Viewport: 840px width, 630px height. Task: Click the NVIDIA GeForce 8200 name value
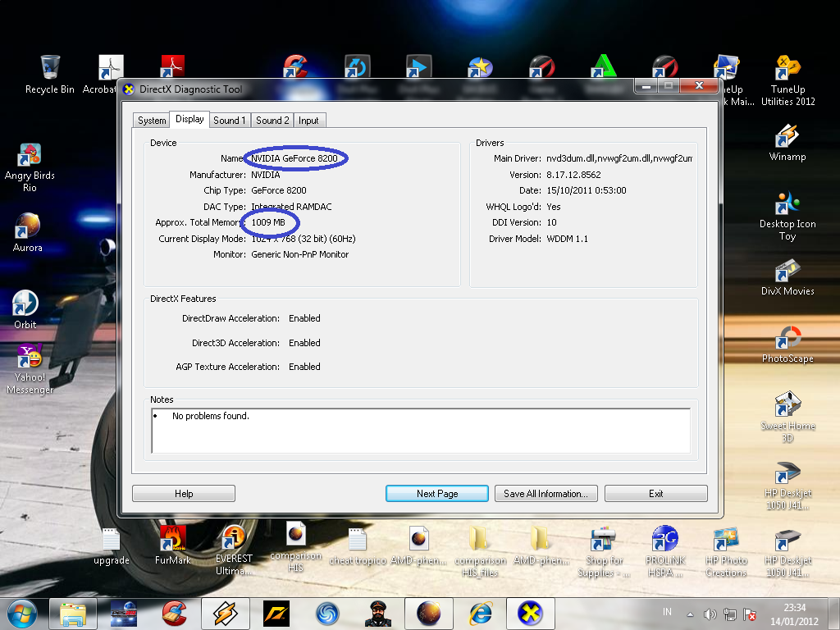(x=294, y=158)
